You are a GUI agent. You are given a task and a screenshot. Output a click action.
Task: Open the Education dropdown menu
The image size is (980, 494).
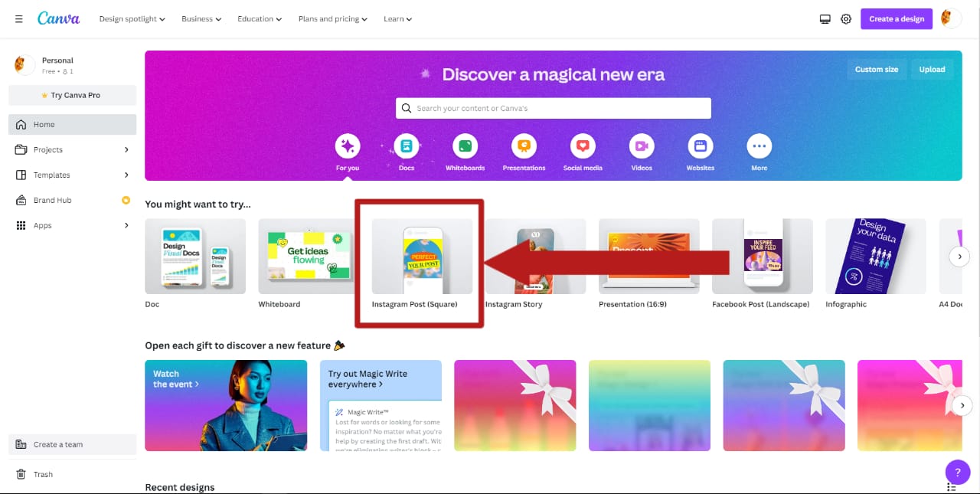260,18
